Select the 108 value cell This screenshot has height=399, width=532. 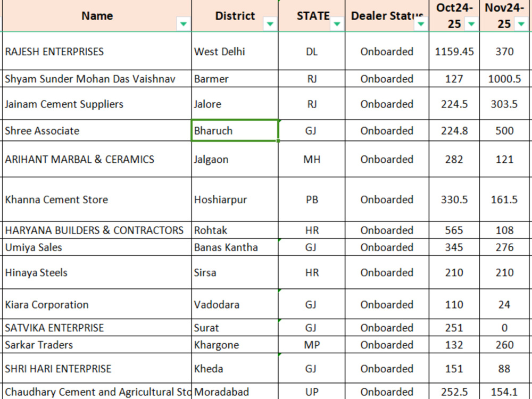(x=504, y=230)
